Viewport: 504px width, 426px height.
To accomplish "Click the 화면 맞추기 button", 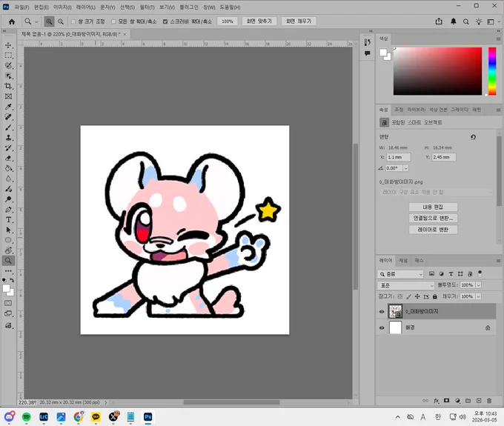I will [x=259, y=21].
